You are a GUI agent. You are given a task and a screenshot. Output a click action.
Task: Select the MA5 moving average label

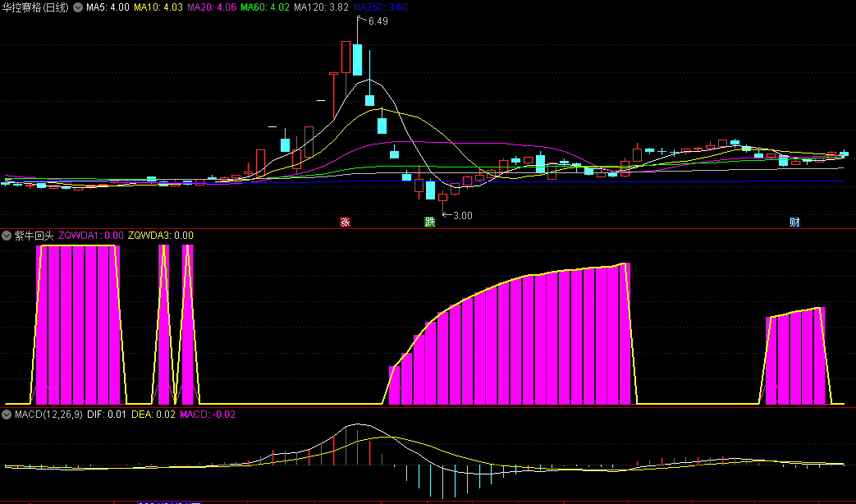tap(108, 7)
